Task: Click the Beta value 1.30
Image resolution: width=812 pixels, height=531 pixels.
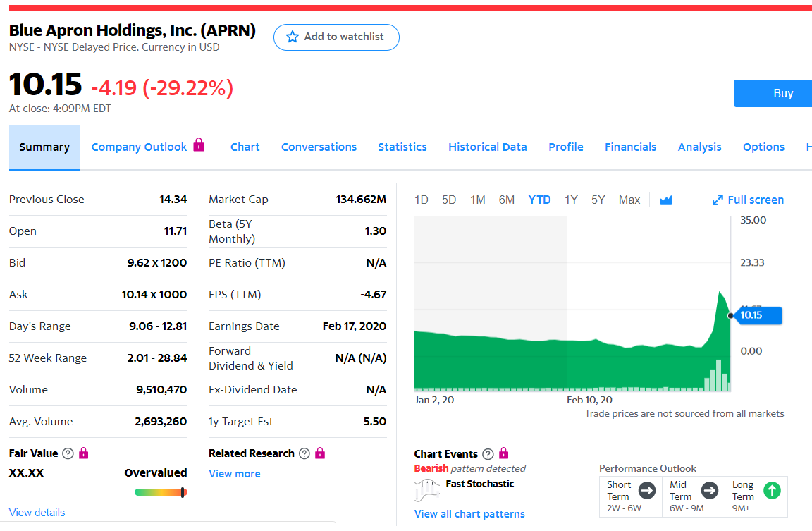Action: point(376,231)
